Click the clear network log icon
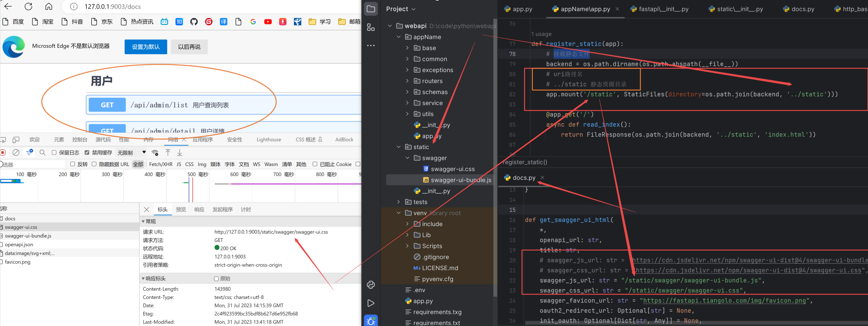Viewport: 868px width, 326px height. click(x=16, y=153)
